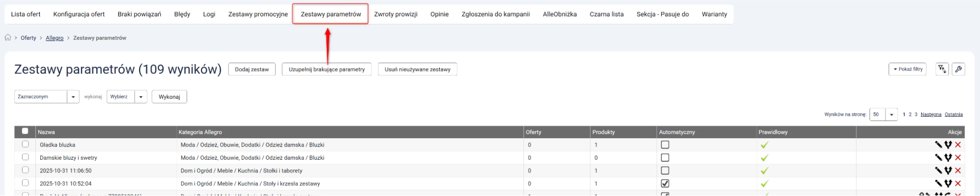Image resolution: width=980 pixels, height=196 pixels.
Task: Edit the 2025-10-31 10:52:04 parameter set
Action: tap(938, 184)
